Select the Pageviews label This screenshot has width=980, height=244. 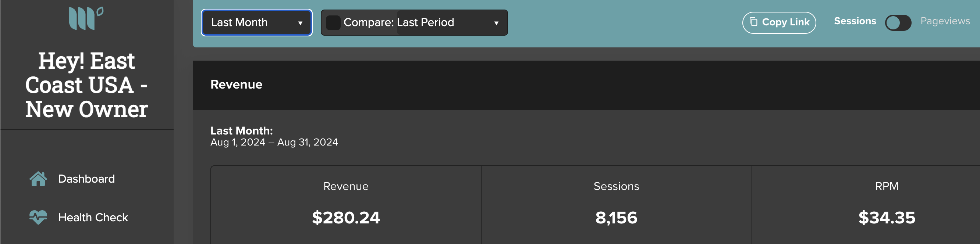pos(945,21)
